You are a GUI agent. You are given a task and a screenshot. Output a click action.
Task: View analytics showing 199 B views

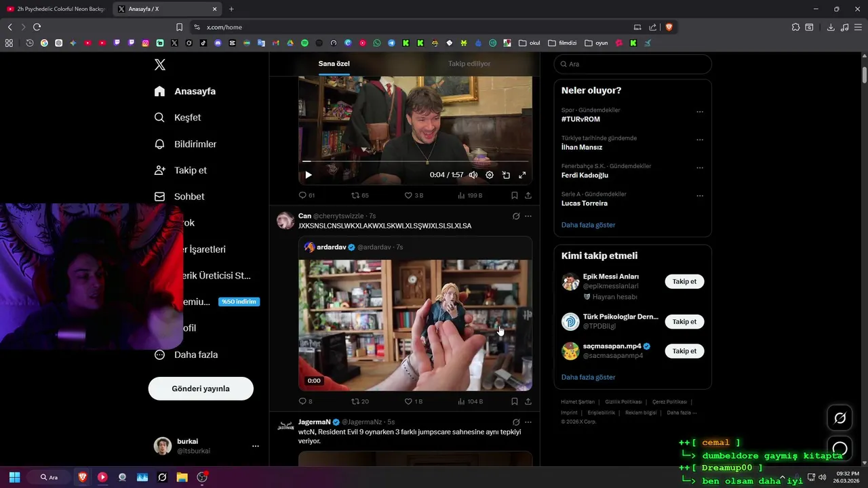click(x=470, y=195)
